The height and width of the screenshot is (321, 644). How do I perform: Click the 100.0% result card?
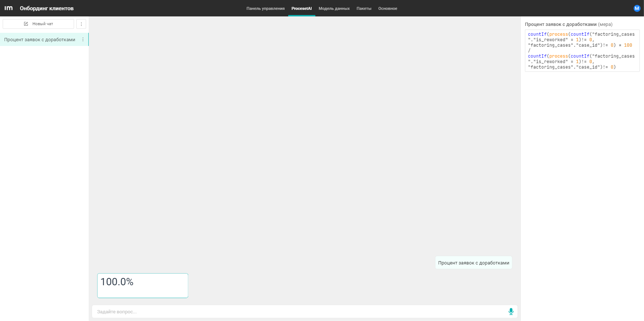(142, 286)
